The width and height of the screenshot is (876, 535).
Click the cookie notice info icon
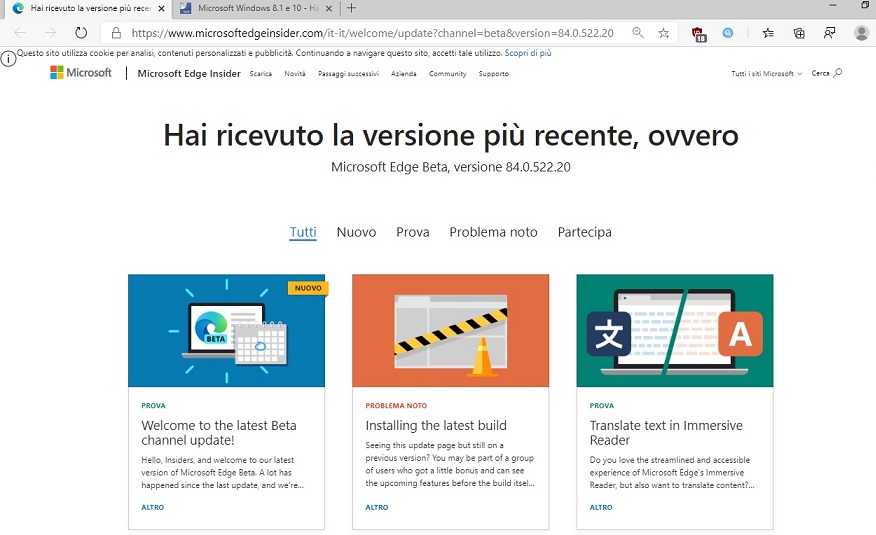pos(8,59)
